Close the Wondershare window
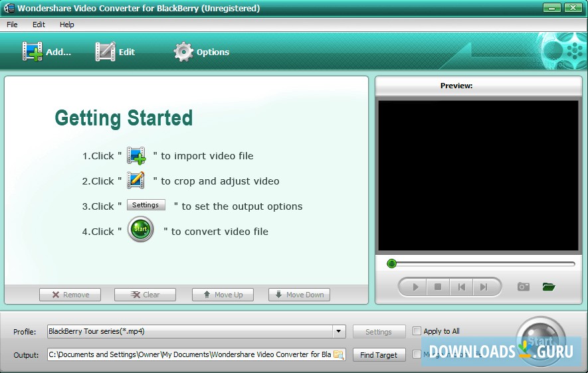The image size is (588, 373). [573, 7]
